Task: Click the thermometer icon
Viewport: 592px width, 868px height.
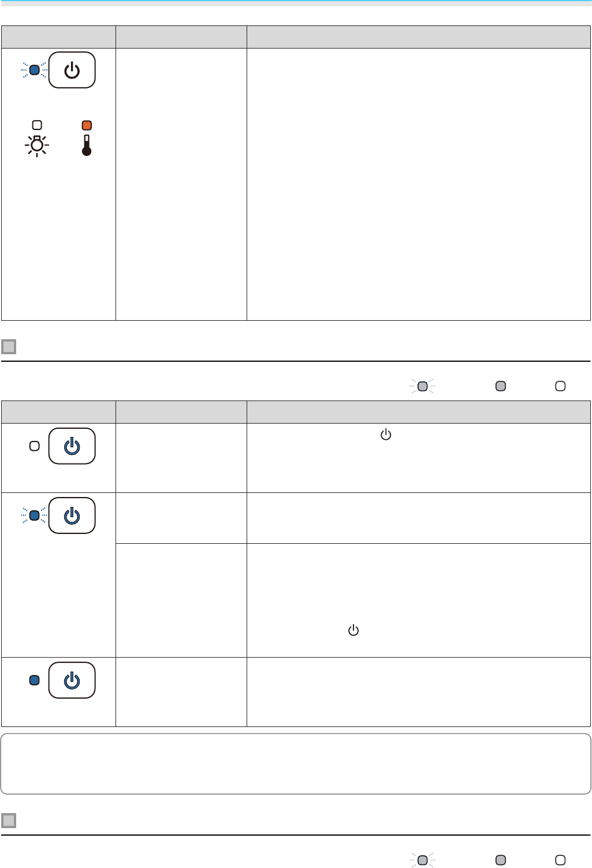Action: pos(87,146)
